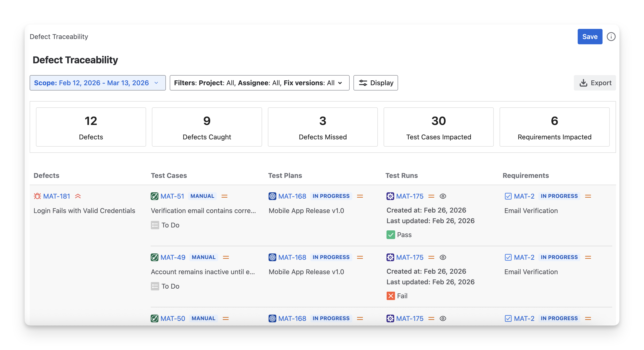Open the MAT-49 test case link

pyautogui.click(x=173, y=257)
